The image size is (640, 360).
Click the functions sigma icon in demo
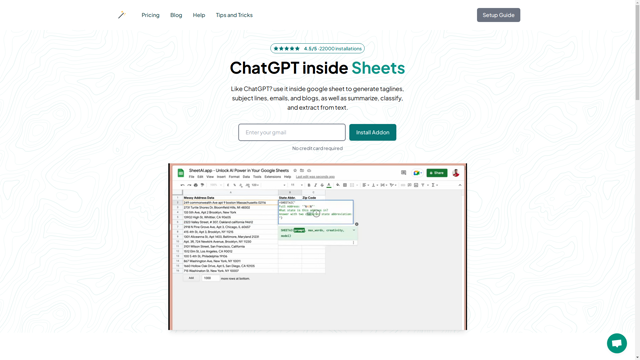[433, 185]
